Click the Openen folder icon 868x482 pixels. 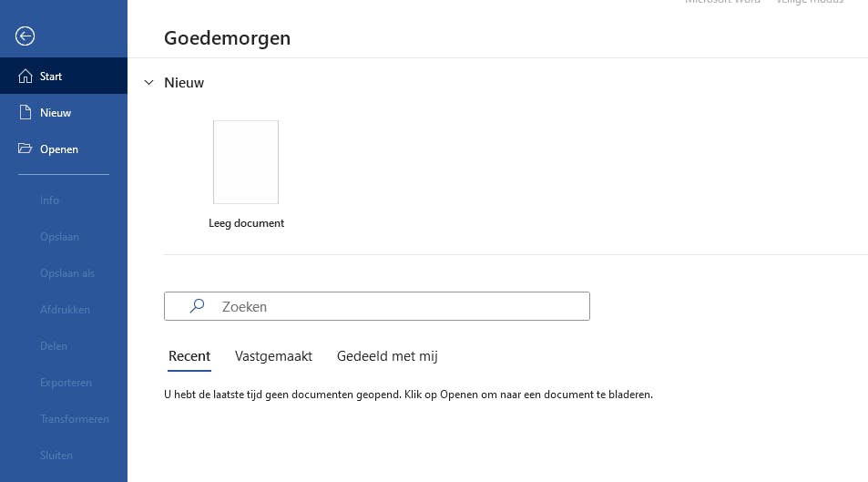[x=26, y=149]
